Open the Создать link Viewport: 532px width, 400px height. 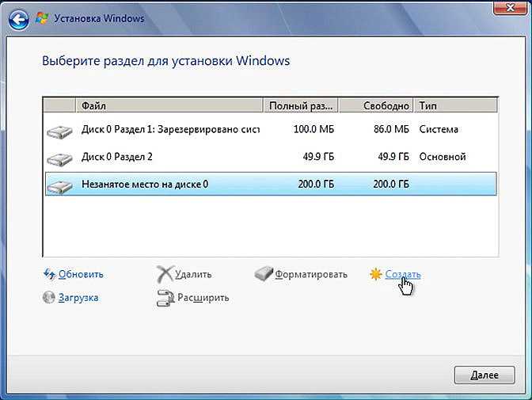click(403, 274)
